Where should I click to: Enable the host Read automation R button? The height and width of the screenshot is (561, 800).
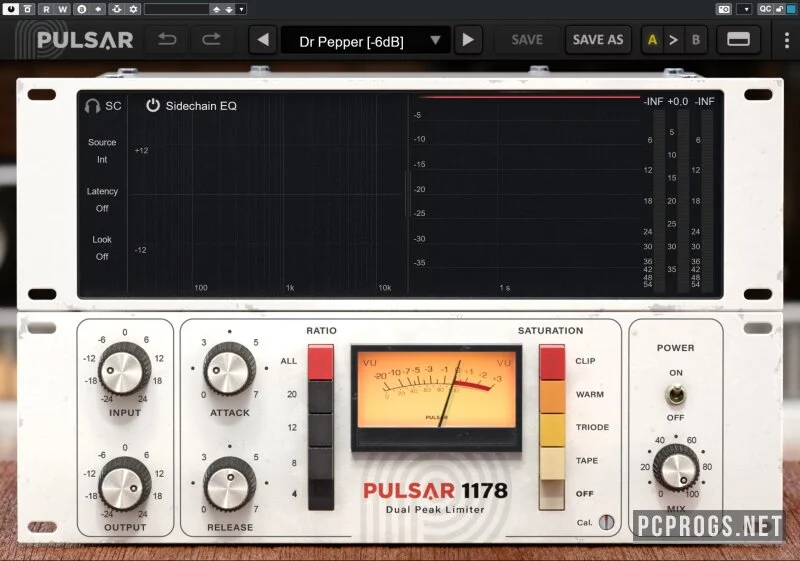46,9
